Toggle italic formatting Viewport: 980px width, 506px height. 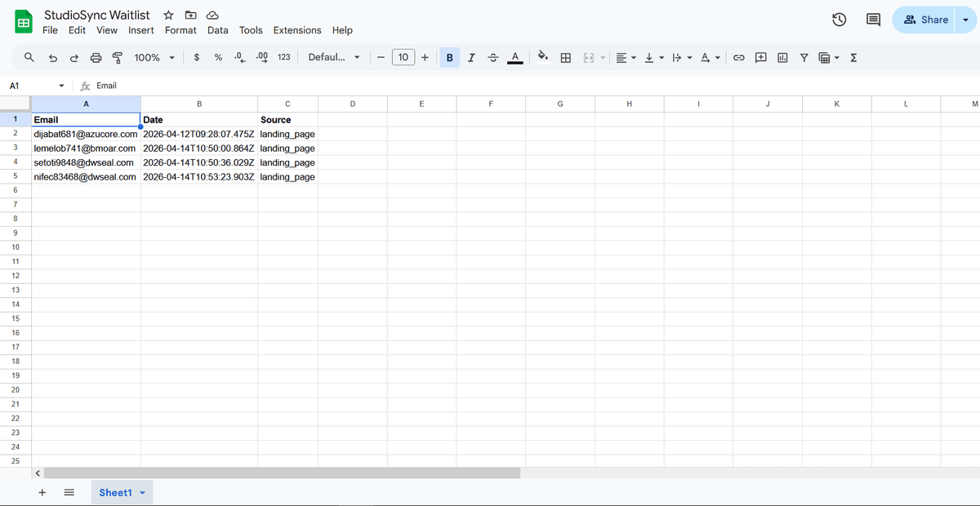point(471,57)
